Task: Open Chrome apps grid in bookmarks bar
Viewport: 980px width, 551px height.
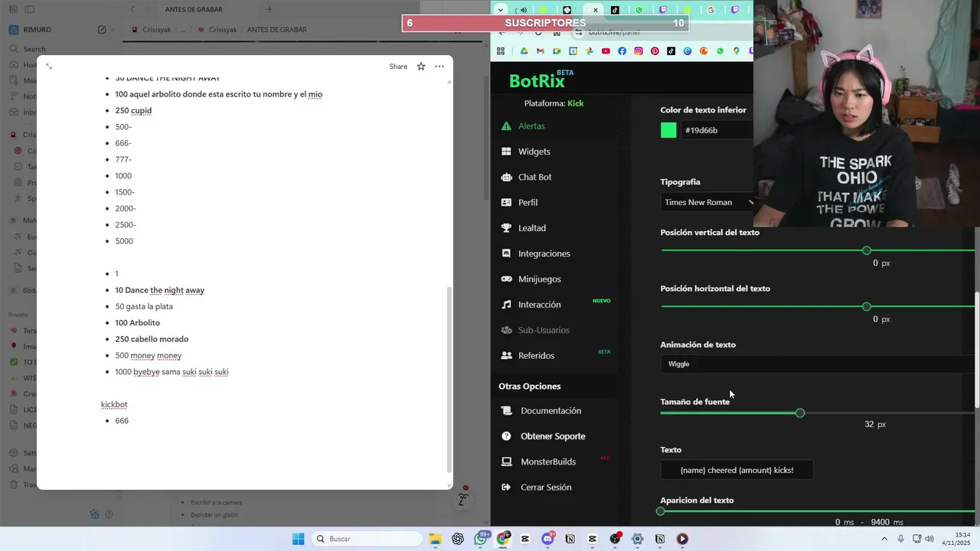Action: point(501,51)
